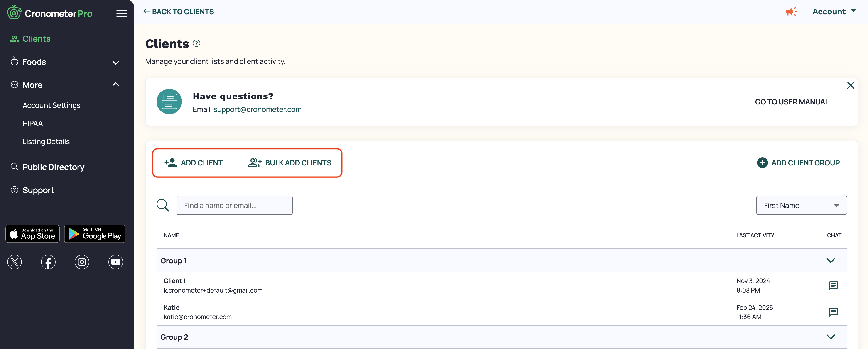The image size is (868, 349).
Task: Open the Account dropdown
Action: pos(834,12)
